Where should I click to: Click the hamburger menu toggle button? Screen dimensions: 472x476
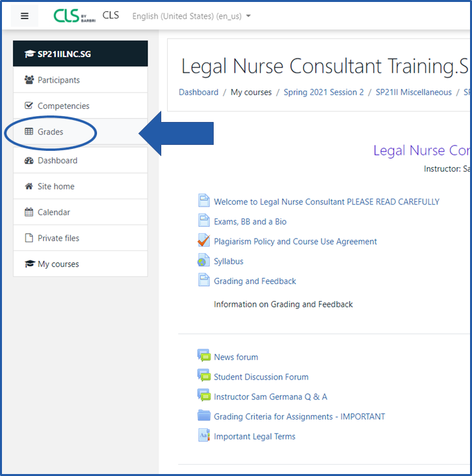(25, 16)
